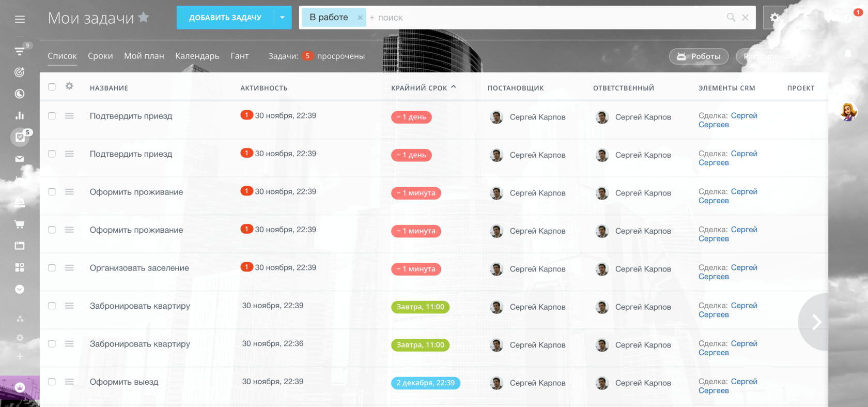Open the Оформить выезд task link
The height and width of the screenshot is (407, 868).
coord(124,382)
